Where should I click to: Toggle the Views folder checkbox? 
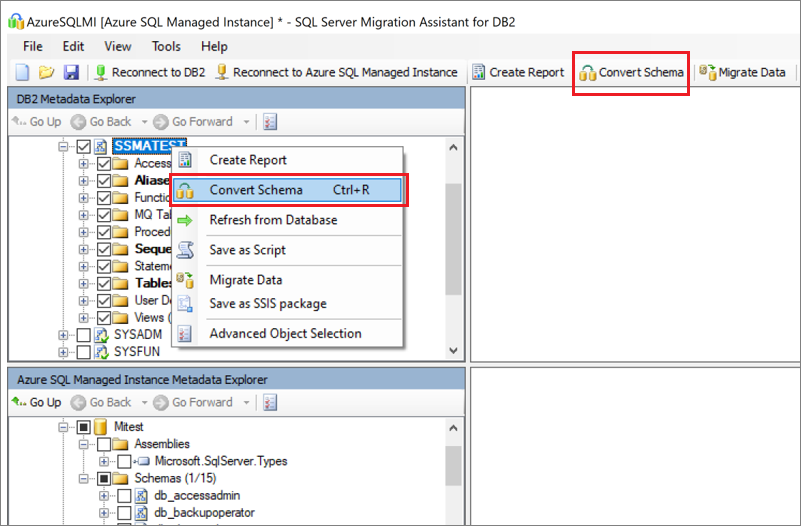point(104,318)
